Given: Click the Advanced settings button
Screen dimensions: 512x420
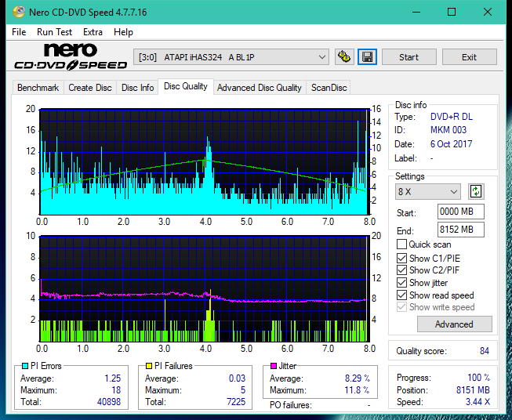Looking at the screenshot, I should click(454, 324).
